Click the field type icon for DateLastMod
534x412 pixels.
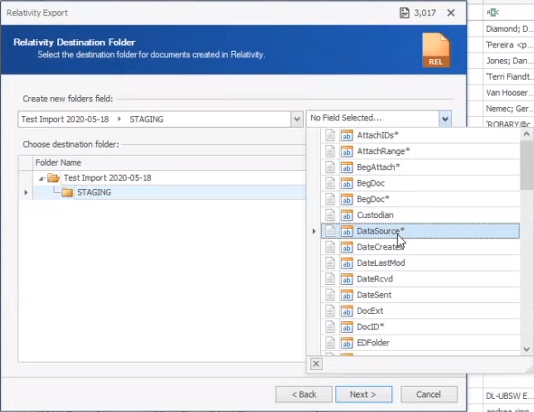point(347,263)
